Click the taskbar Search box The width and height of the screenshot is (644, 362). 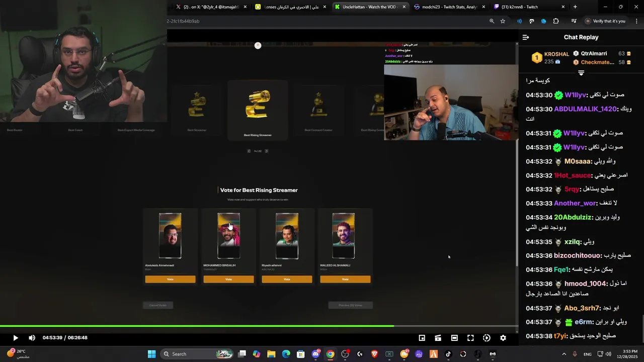click(x=197, y=354)
